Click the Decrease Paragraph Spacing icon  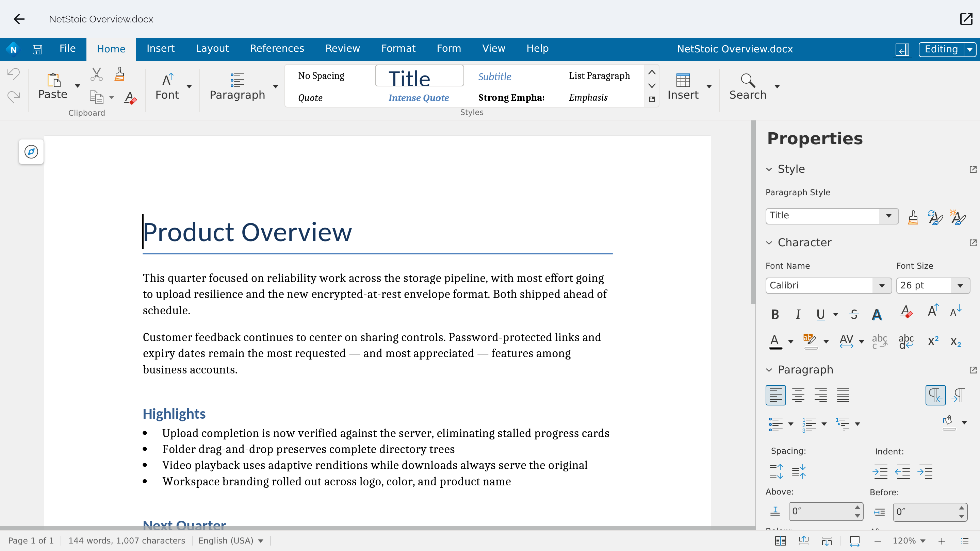point(799,471)
